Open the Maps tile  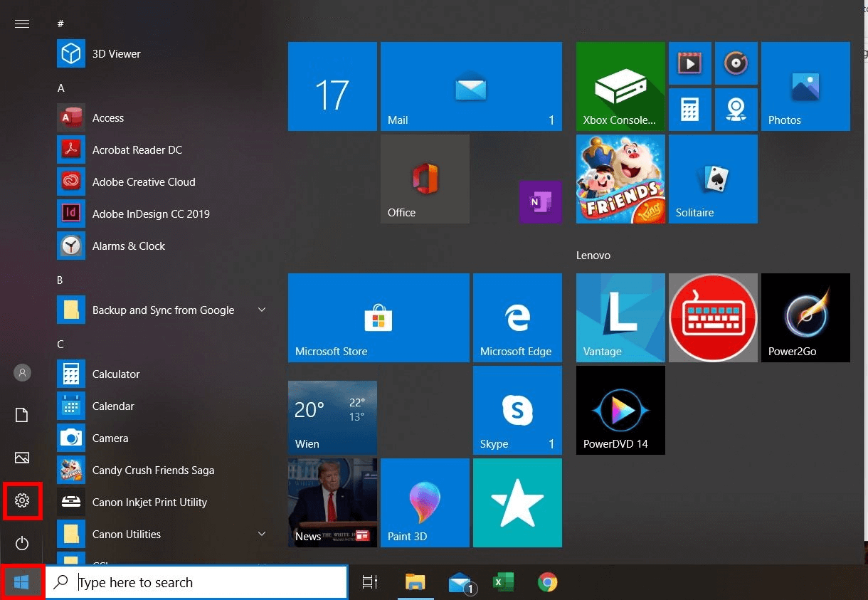[736, 110]
